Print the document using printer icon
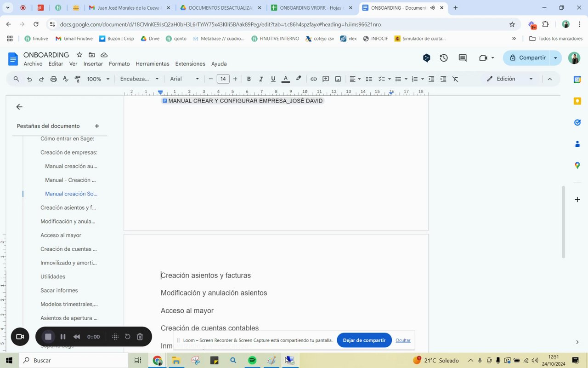The height and width of the screenshot is (368, 588). 53,79
